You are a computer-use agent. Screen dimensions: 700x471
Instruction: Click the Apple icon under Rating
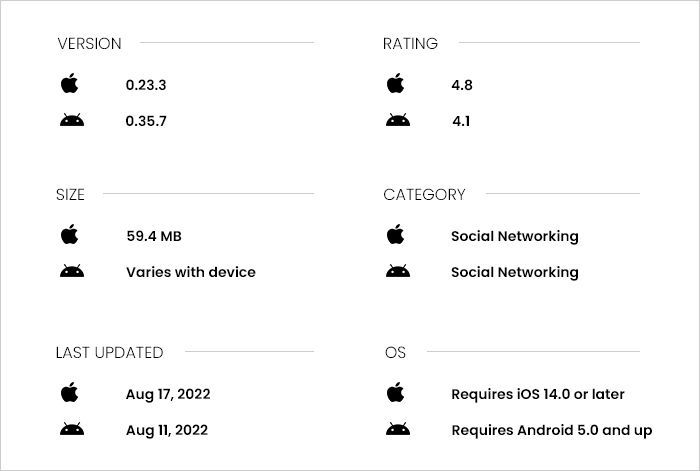point(395,83)
